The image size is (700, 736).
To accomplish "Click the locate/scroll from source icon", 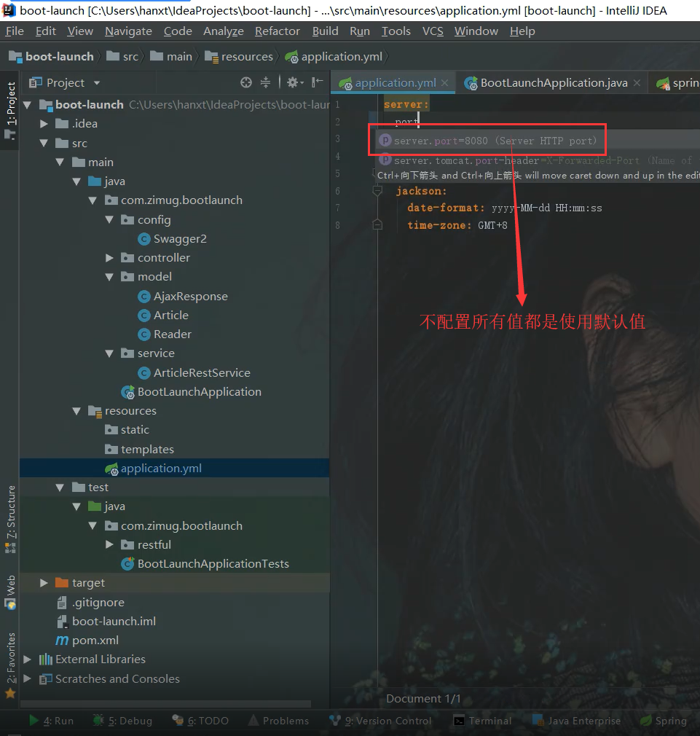I will (x=246, y=82).
